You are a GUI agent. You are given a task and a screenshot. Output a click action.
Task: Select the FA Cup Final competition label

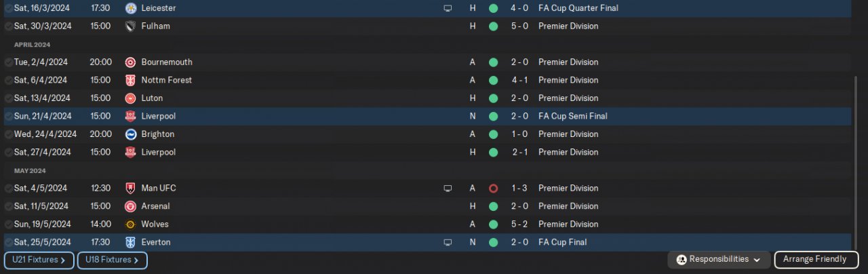[x=562, y=242]
